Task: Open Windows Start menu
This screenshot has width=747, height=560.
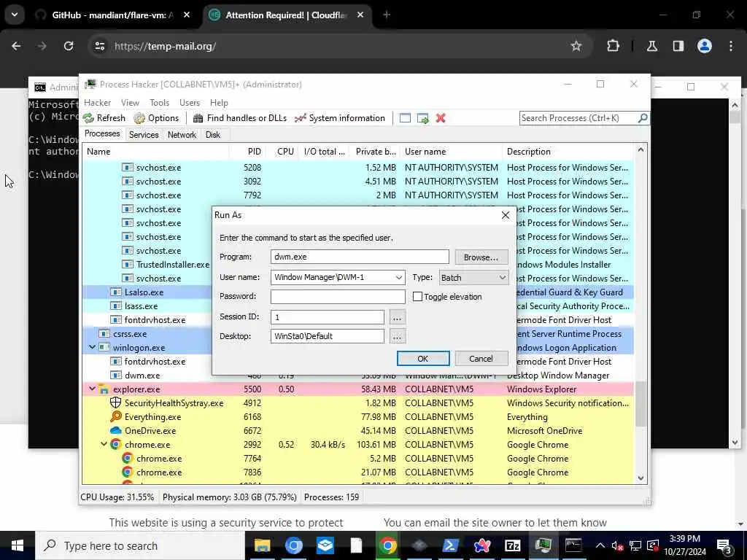Action: tap(18, 545)
